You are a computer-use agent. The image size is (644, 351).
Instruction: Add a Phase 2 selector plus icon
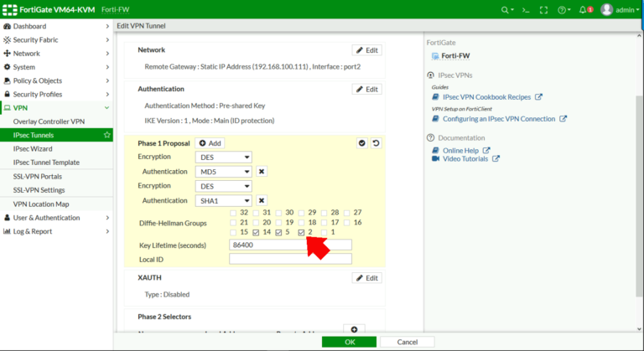click(x=354, y=329)
